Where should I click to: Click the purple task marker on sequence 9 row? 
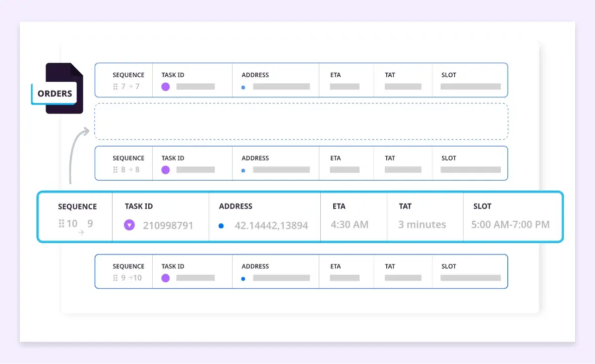(x=165, y=278)
